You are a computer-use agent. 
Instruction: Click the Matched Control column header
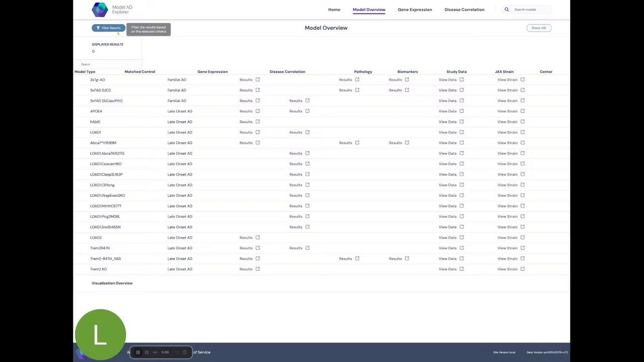click(x=140, y=72)
